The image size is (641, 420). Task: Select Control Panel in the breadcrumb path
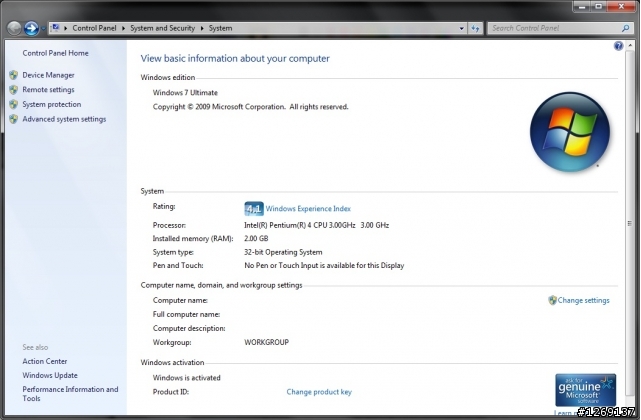94,28
